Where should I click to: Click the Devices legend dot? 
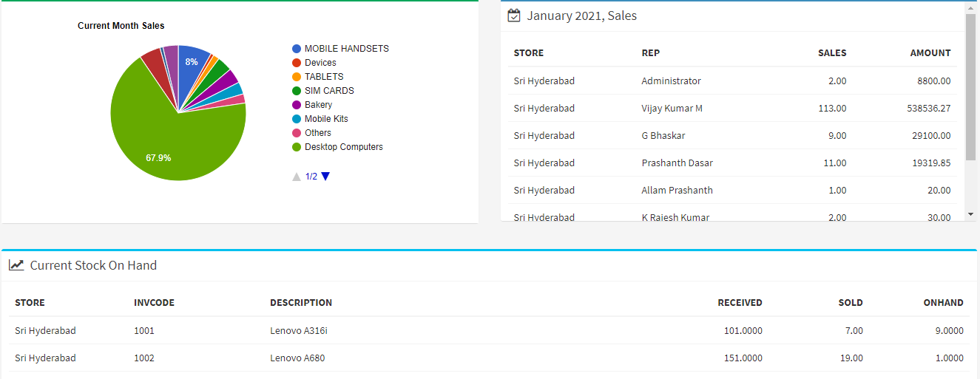click(297, 63)
